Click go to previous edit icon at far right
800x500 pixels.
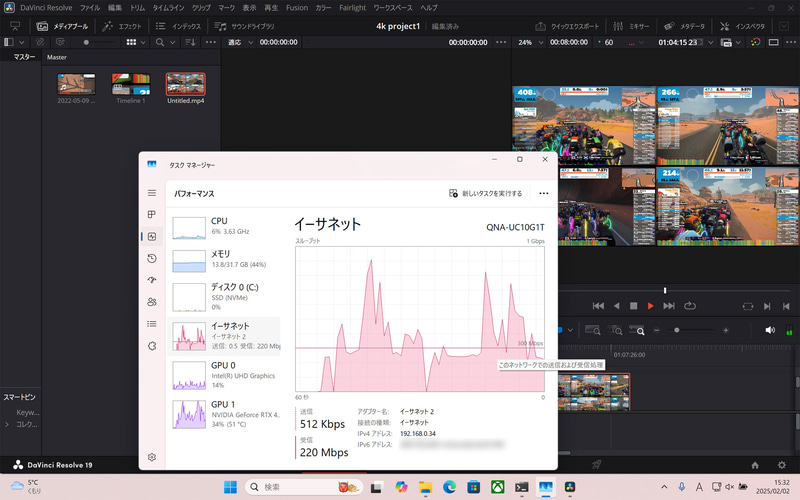coord(786,306)
